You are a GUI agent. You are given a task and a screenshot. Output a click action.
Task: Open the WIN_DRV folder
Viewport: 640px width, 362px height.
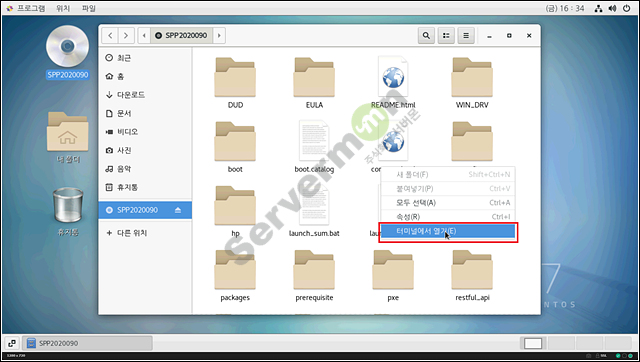click(472, 78)
